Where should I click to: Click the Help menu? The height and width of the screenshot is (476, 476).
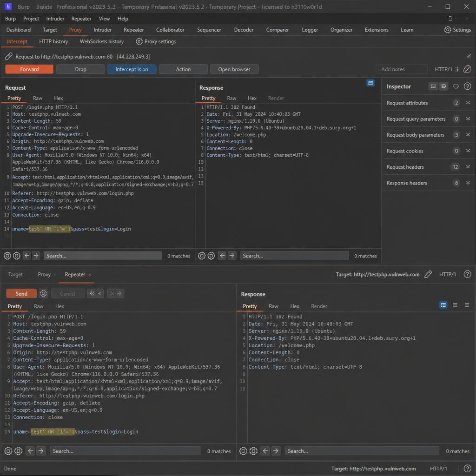click(x=123, y=19)
